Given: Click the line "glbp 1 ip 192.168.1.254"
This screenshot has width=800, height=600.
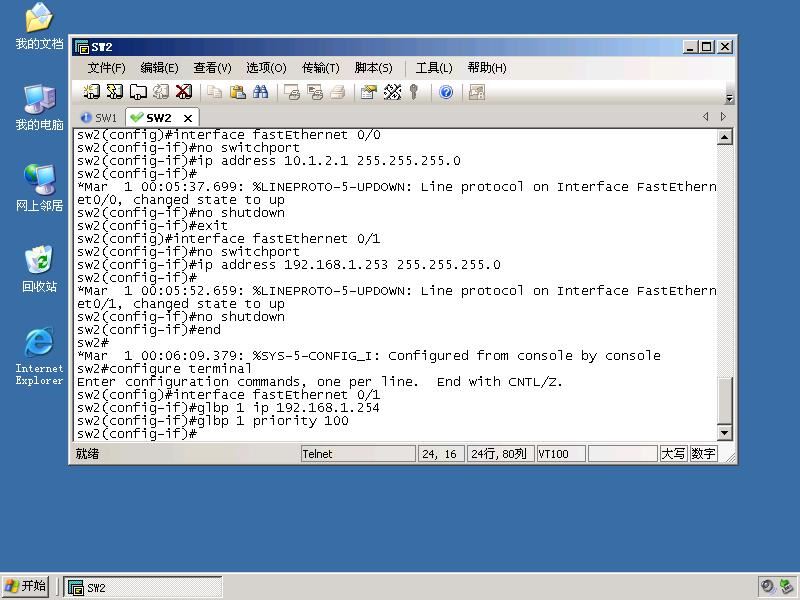Looking at the screenshot, I should pos(228,408).
